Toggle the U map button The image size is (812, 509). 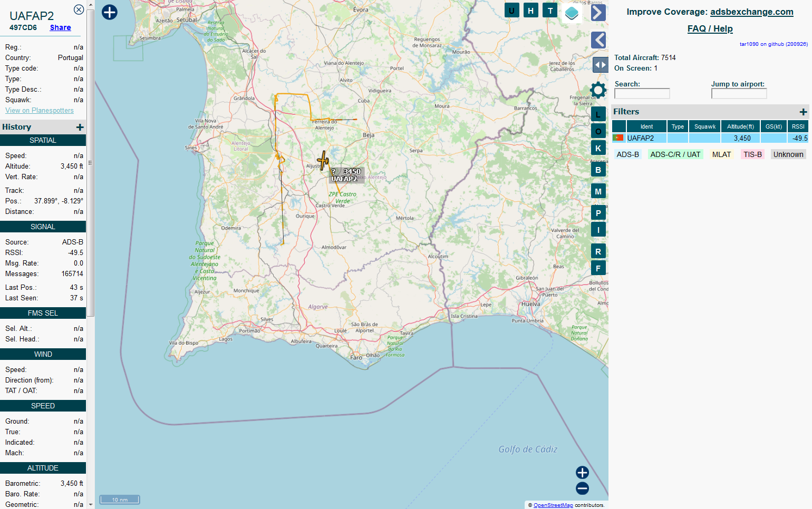tap(512, 11)
